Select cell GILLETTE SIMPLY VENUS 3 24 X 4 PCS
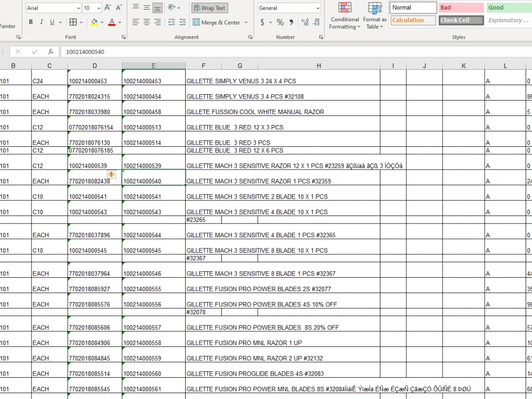 click(282, 77)
